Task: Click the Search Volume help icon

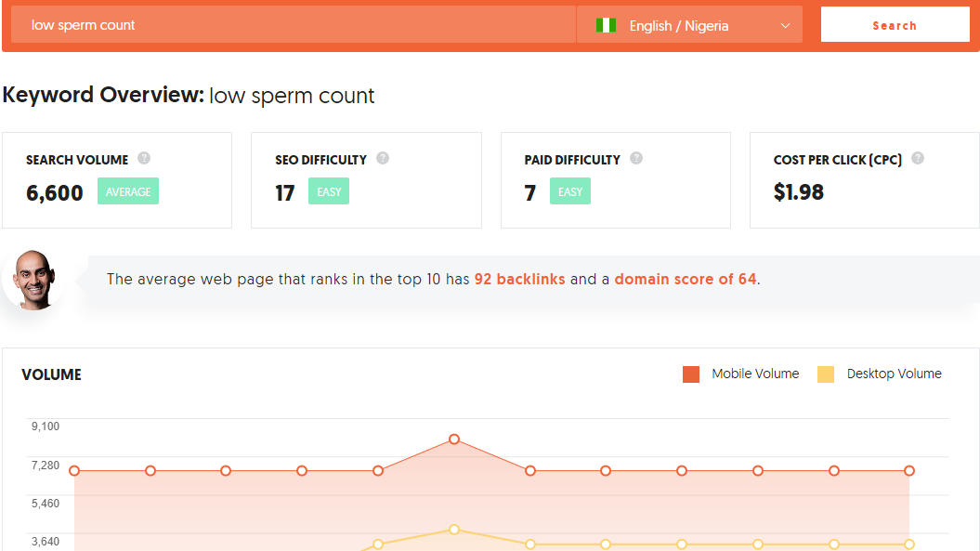Action: pos(144,158)
